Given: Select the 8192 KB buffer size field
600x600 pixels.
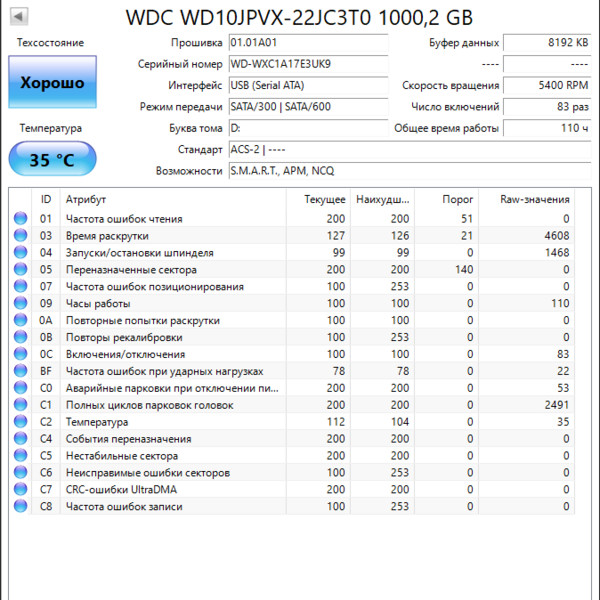Looking at the screenshot, I should (547, 42).
